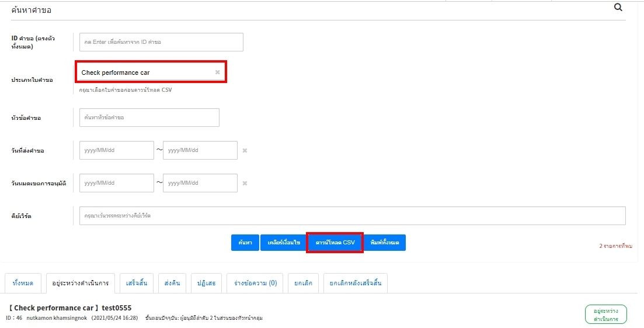This screenshot has height=328, width=644.
Task: Open the เสร็จสิ้น (Completed) tab
Action: 136,283
